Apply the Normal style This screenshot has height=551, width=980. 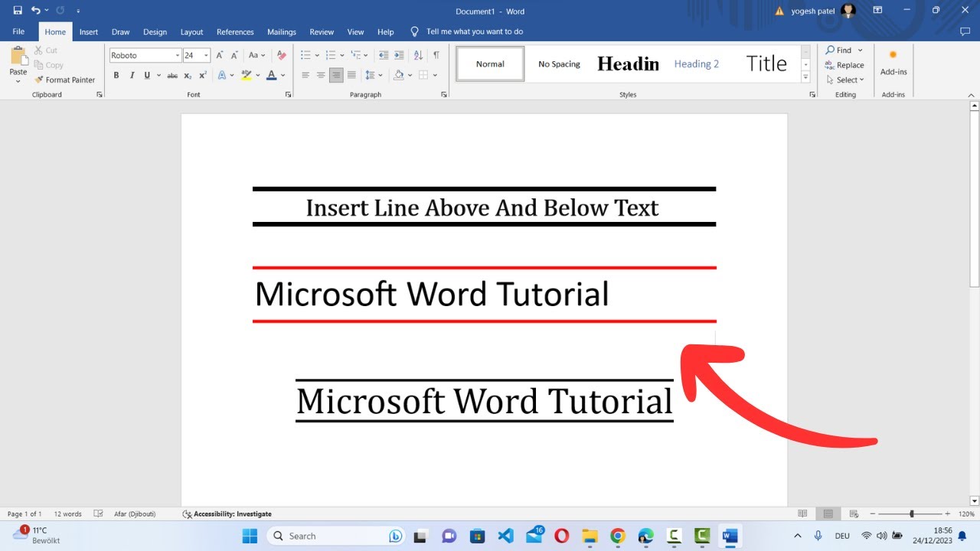490,64
